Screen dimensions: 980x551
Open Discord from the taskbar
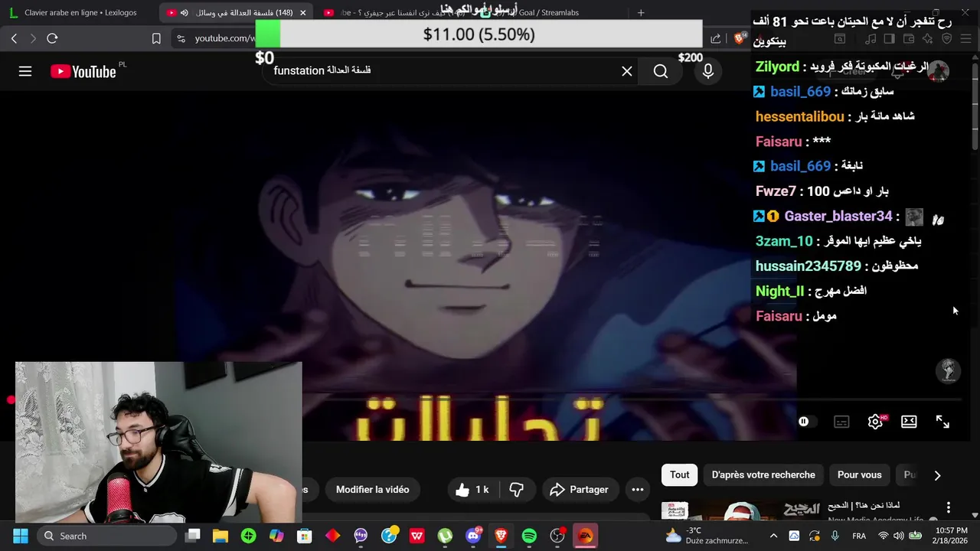tap(473, 536)
